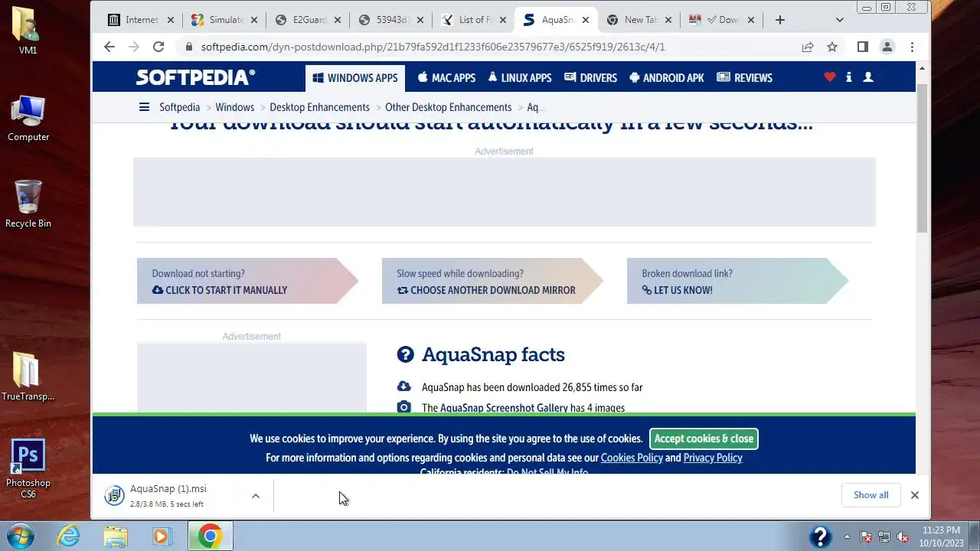Open the Windows Apps section
Screen dimensions: 980x551
[355, 78]
